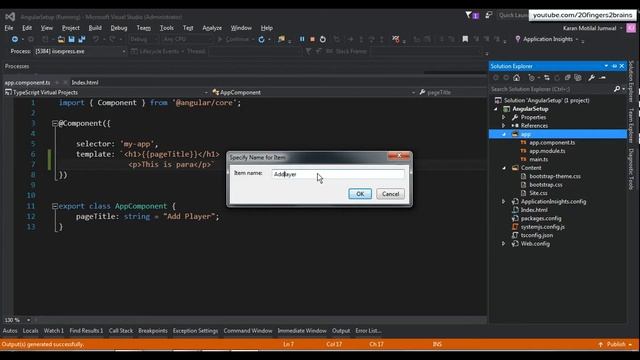The height and width of the screenshot is (360, 640).
Task: Click the Navigate Backward toolbar icon
Action: click(15, 39)
